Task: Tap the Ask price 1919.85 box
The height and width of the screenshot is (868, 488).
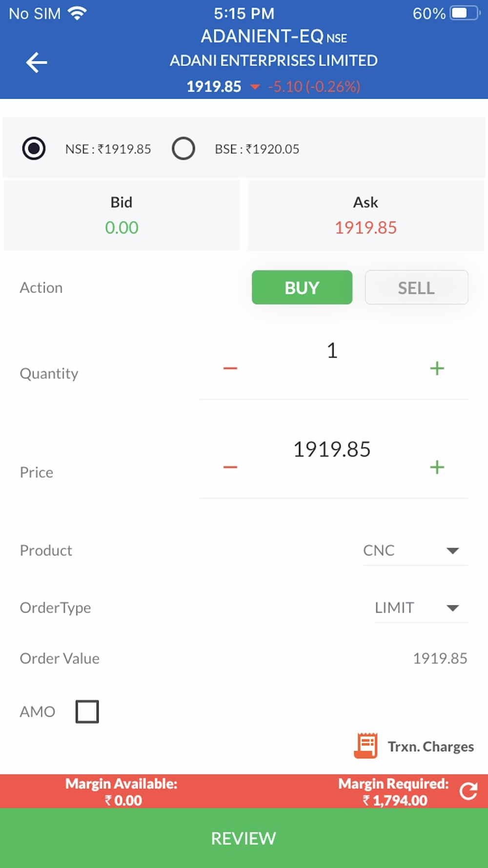Action: [366, 215]
